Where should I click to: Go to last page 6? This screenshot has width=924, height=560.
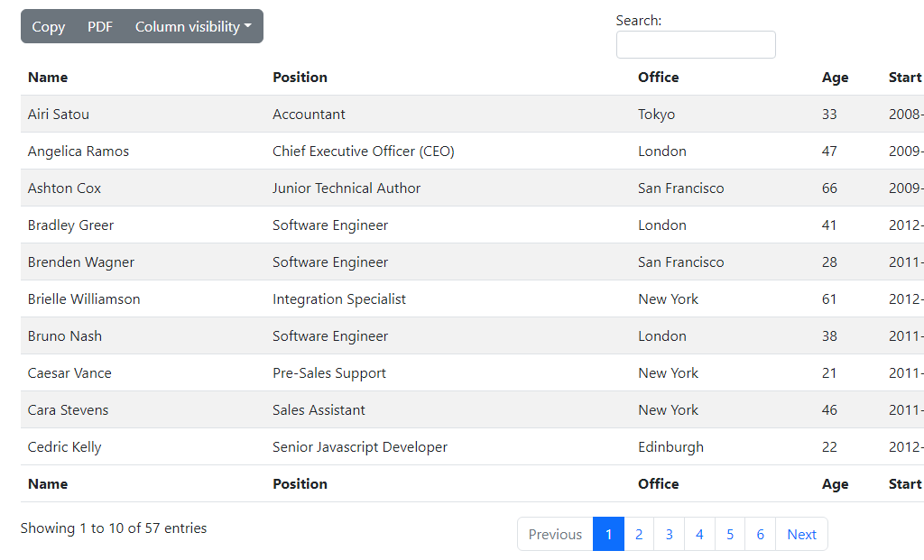pyautogui.click(x=760, y=534)
